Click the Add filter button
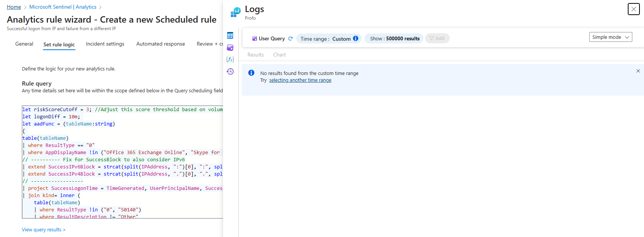 pyautogui.click(x=437, y=38)
